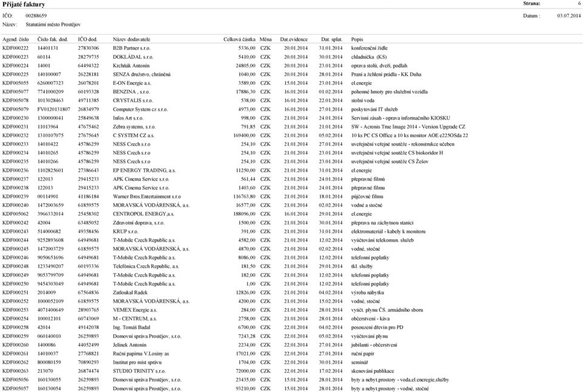Image resolution: width=583 pixels, height=392 pixels.
Task: Click invoice number 9053799709
Action: 50,275
